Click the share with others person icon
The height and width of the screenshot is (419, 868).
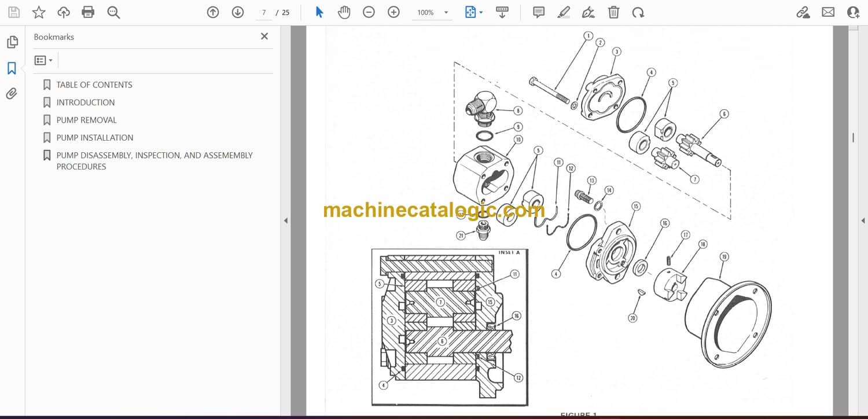pos(853,12)
